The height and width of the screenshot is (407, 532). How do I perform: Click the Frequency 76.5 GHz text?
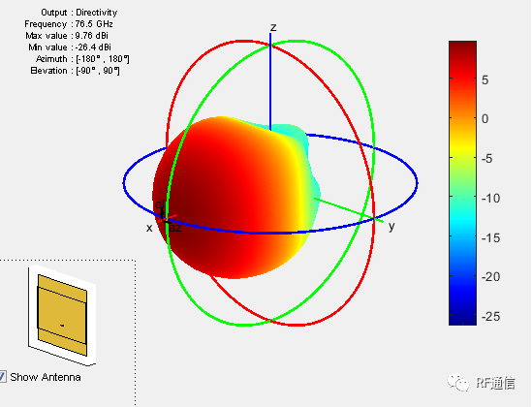tap(69, 24)
